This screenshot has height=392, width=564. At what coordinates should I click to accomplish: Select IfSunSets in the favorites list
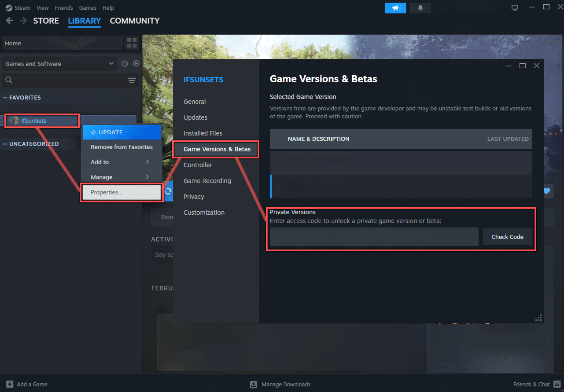point(42,121)
